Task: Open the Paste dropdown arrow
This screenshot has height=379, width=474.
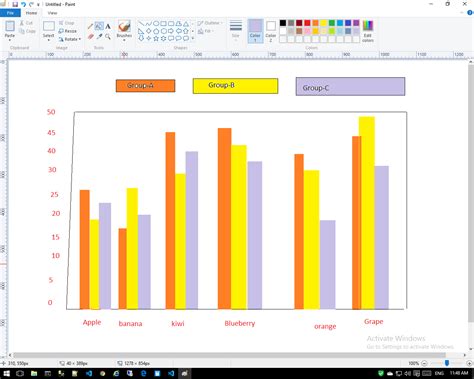Action: click(x=10, y=40)
